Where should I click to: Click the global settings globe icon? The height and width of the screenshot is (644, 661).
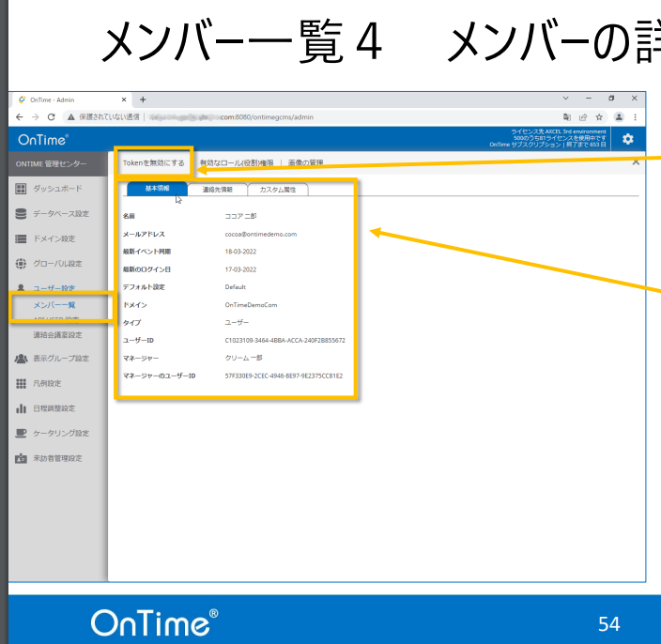[x=21, y=264]
